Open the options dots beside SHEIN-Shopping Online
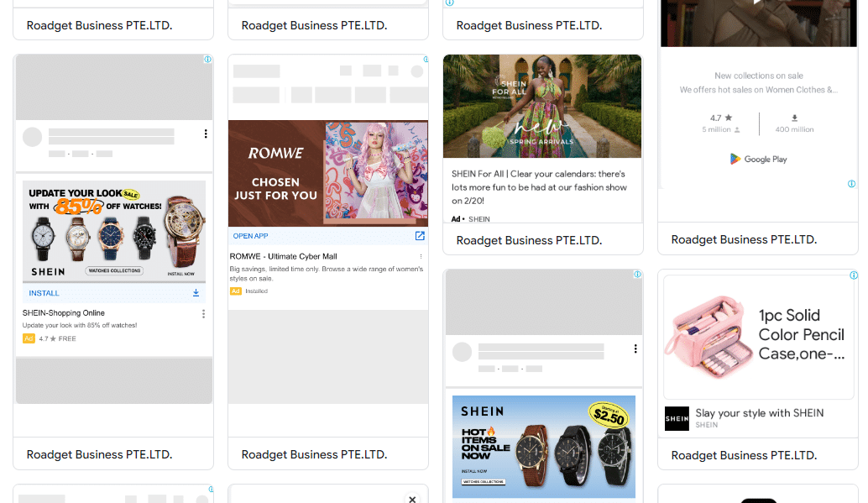This screenshot has height=503, width=868. click(x=203, y=313)
